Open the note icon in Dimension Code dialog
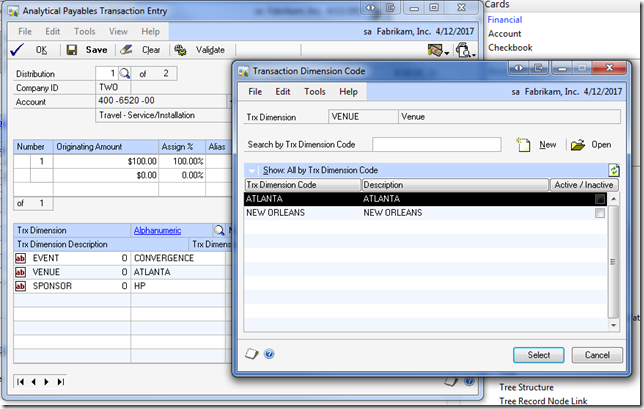Viewport: 644px width, 409px height. point(251,354)
